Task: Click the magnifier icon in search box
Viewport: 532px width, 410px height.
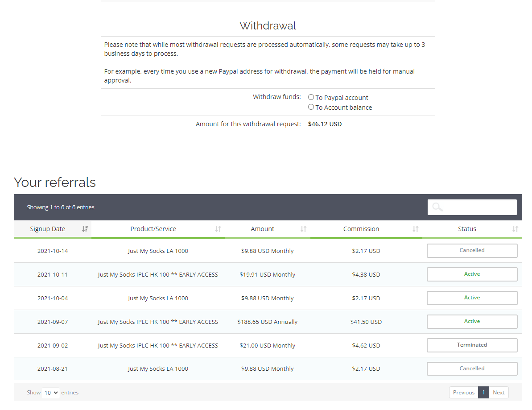Action: [437, 207]
